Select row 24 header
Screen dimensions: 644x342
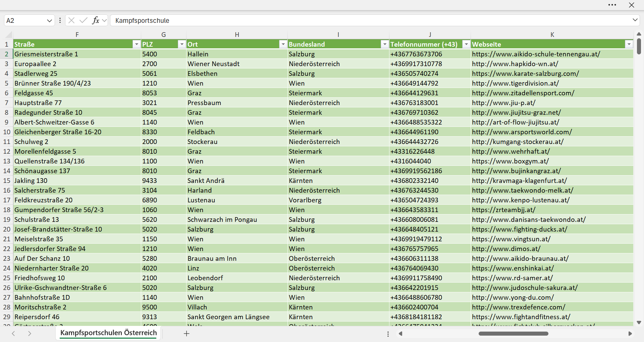click(x=6, y=268)
